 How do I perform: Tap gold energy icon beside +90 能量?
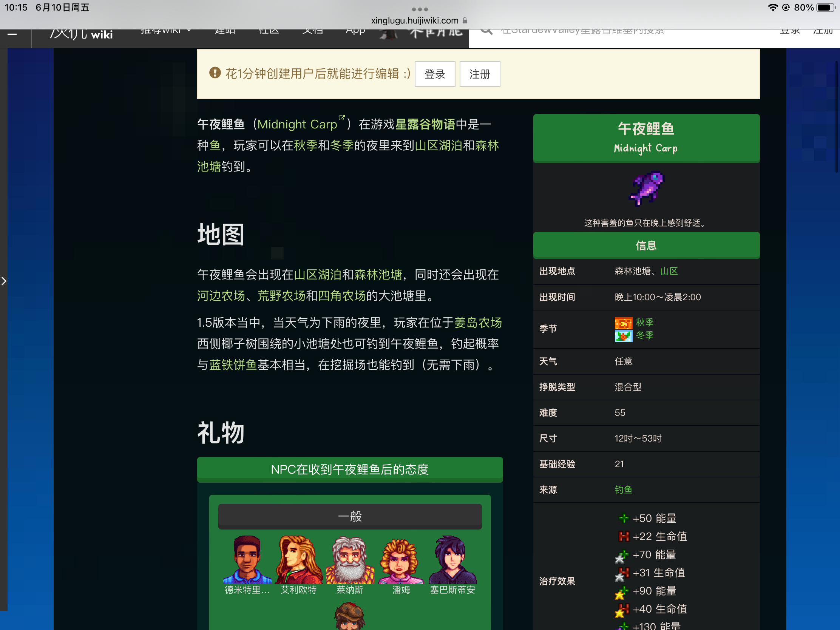622,592
